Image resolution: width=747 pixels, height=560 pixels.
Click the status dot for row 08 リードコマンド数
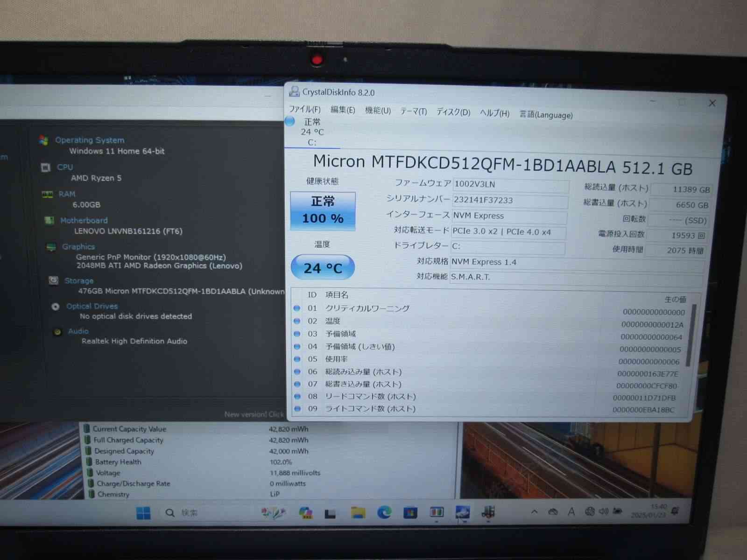click(297, 396)
